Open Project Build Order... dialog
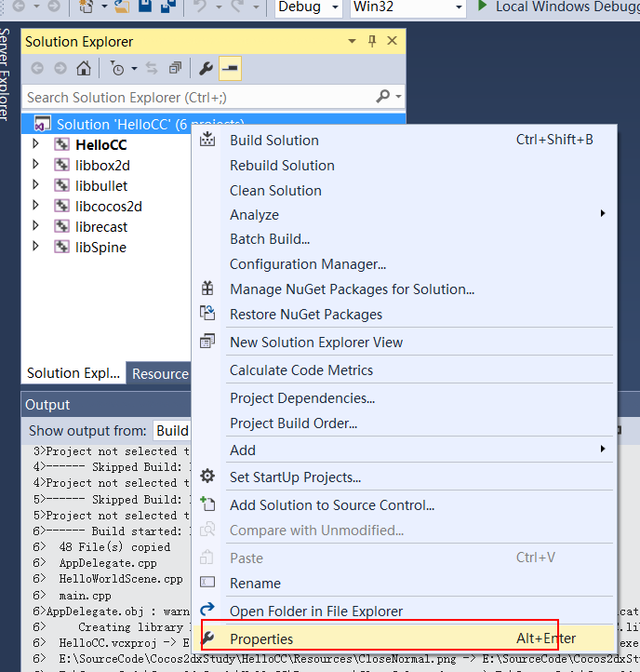 (405, 423)
